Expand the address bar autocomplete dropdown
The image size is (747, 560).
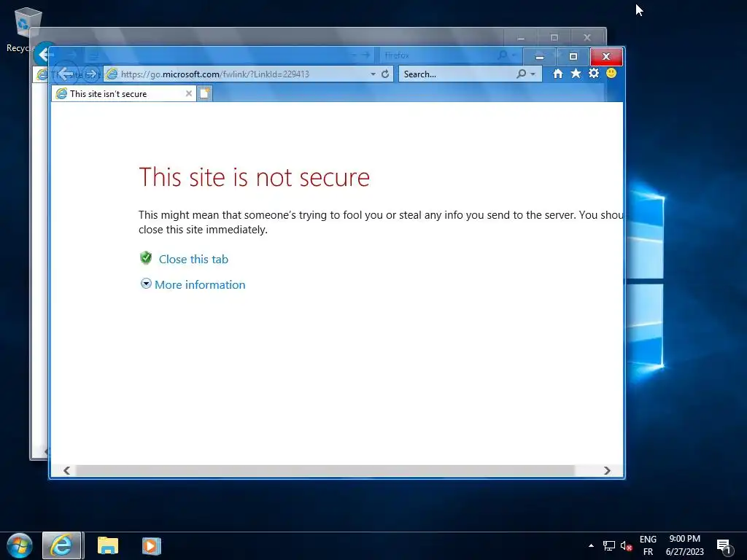point(373,74)
